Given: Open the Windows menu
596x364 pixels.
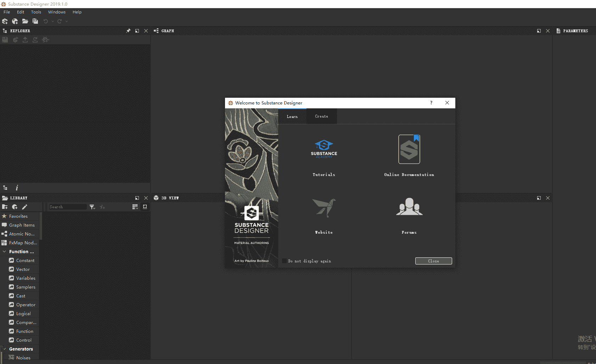Looking at the screenshot, I should [x=57, y=12].
